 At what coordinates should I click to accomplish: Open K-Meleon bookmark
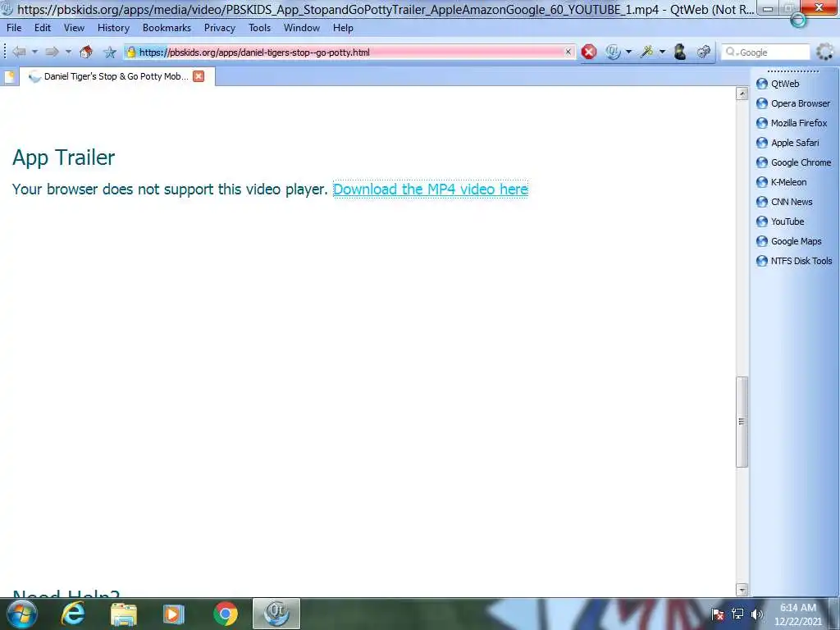(x=782, y=182)
